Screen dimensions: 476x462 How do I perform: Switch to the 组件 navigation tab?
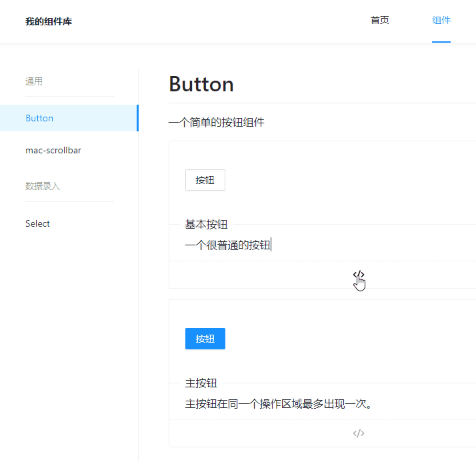tap(441, 21)
